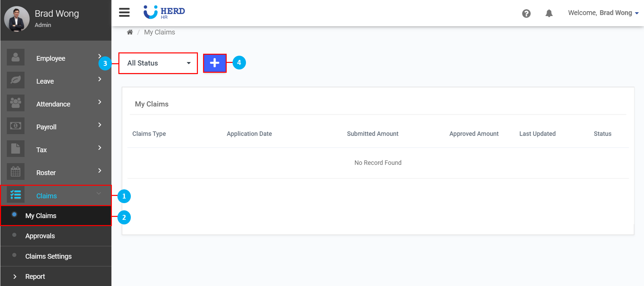This screenshot has height=286, width=644.
Task: Click the Tax document icon
Action: 16,149
